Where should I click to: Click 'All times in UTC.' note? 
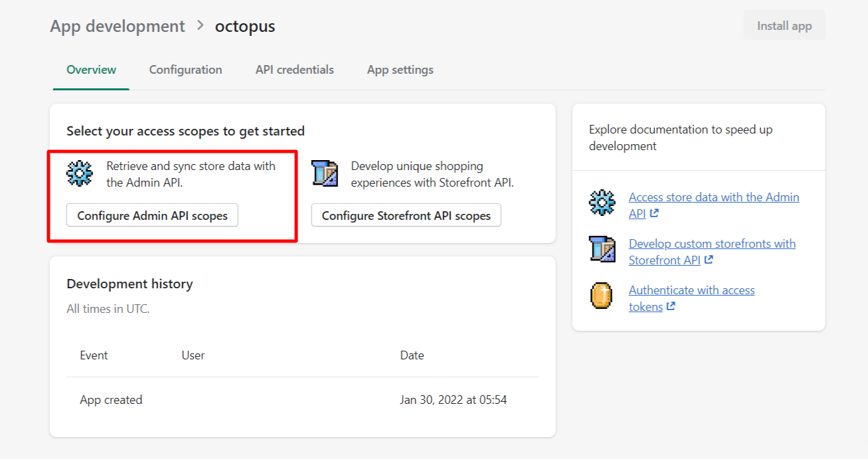(x=108, y=309)
